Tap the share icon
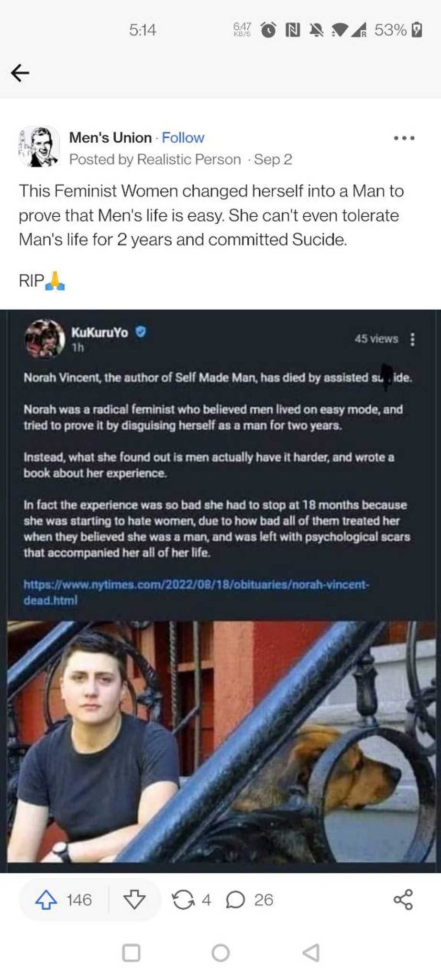Image resolution: width=441 pixels, height=980 pixels. [403, 900]
